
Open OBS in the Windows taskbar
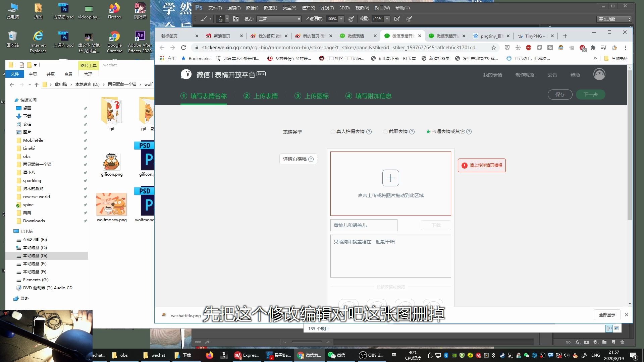tap(371, 355)
